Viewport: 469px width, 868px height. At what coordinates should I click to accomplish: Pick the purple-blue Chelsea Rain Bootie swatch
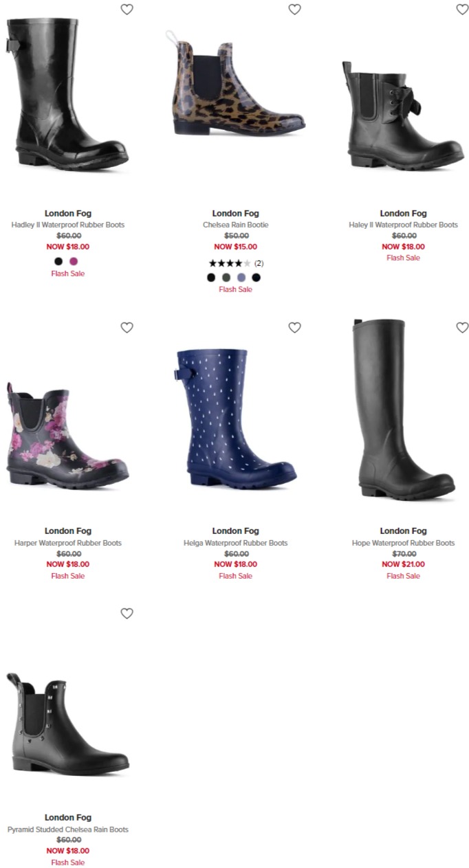point(241,277)
